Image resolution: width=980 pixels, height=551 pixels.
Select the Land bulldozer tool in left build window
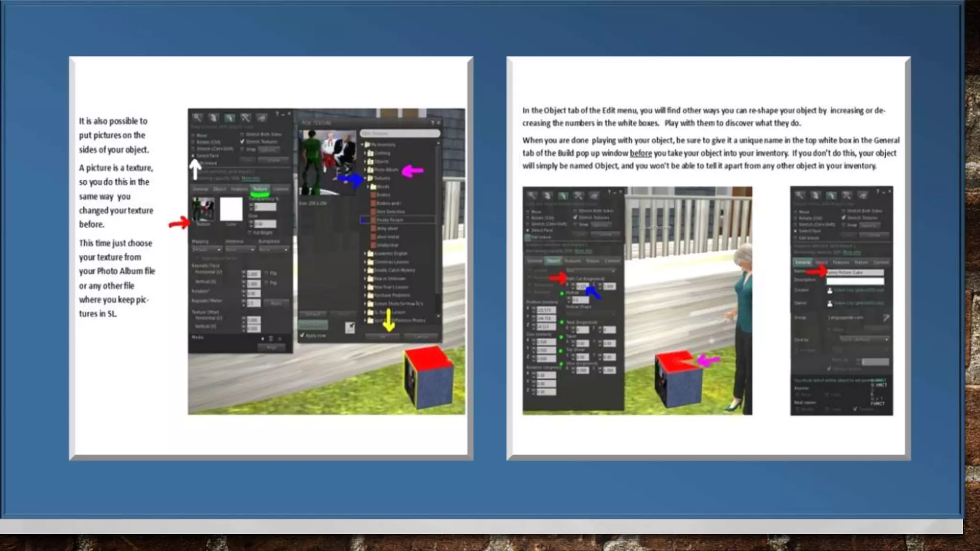[261, 118]
